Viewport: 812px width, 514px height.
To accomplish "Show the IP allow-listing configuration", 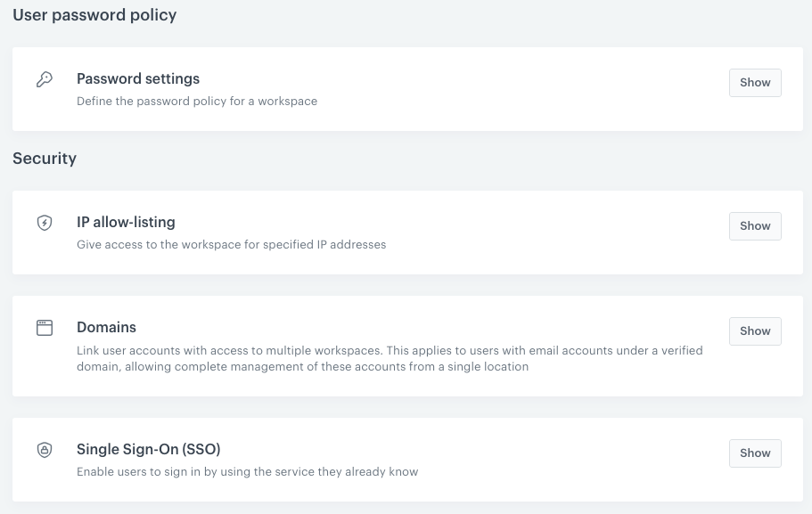I will point(755,225).
